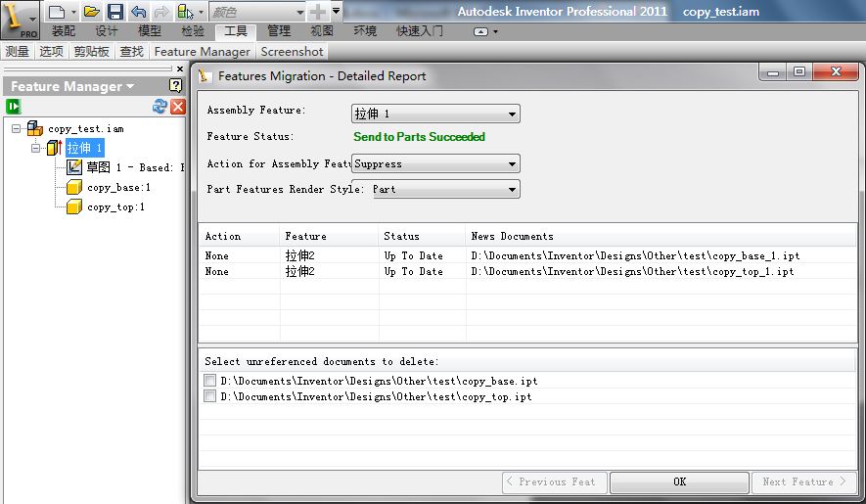Click the News Documents column header
The image size is (866, 504).
pyautogui.click(x=661, y=236)
